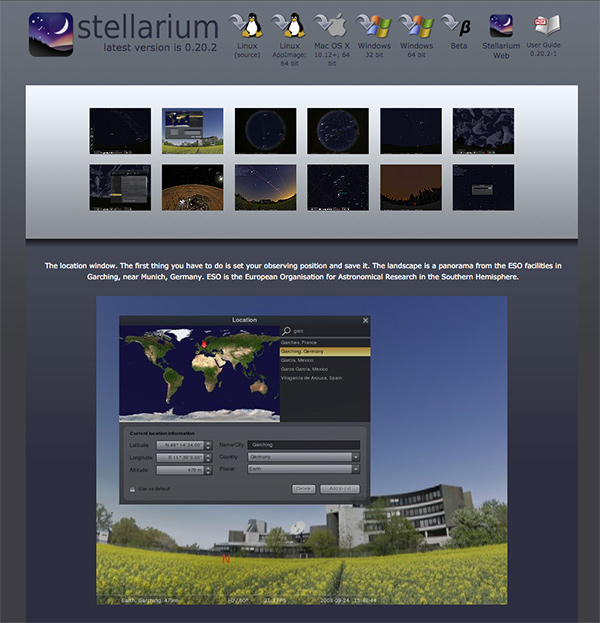Screen dimensions: 600x623
Task: Click the 'Linux (source)' text link
Action: pos(247,50)
